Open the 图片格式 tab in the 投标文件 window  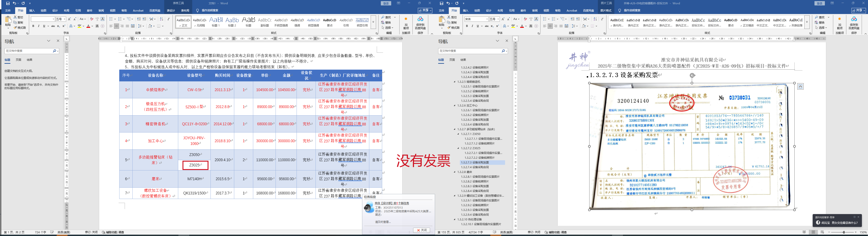point(606,10)
